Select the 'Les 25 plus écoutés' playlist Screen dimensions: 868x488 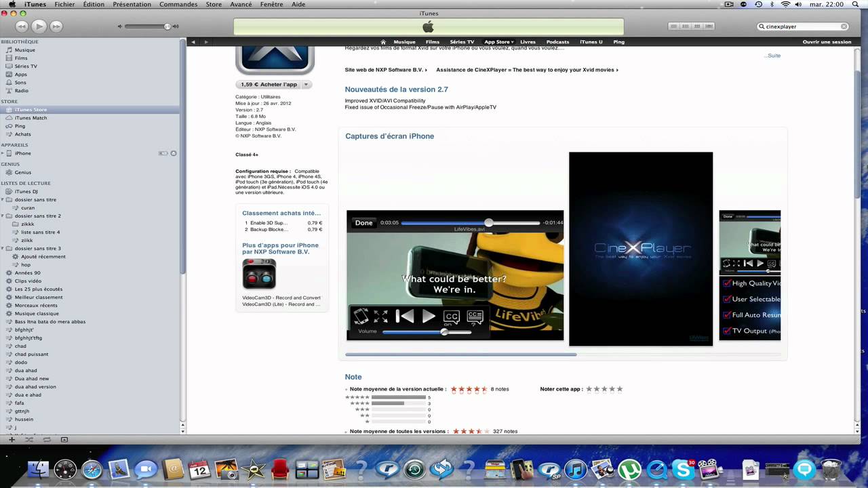click(x=38, y=289)
